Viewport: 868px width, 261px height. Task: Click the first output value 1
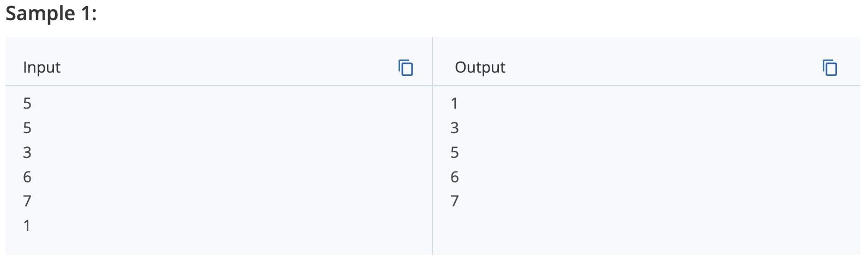[x=455, y=103]
